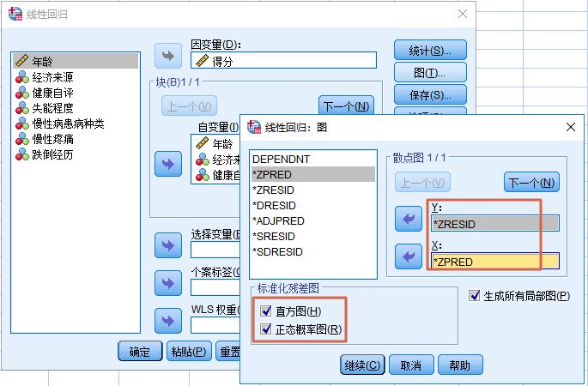Image resolution: width=588 pixels, height=386 pixels.
Task: Click the ruler icon in 因变量 field
Action: [202, 61]
